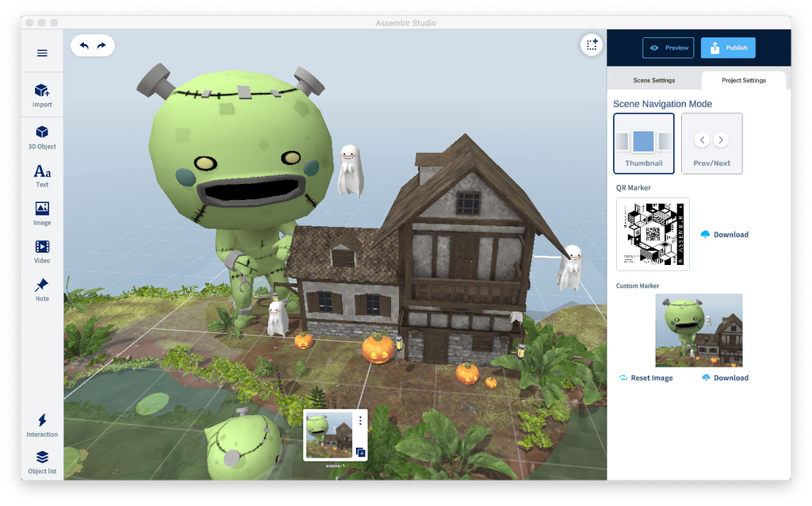Image resolution: width=812 pixels, height=506 pixels.
Task: Open the 3D Object library
Action: pyautogui.click(x=42, y=138)
